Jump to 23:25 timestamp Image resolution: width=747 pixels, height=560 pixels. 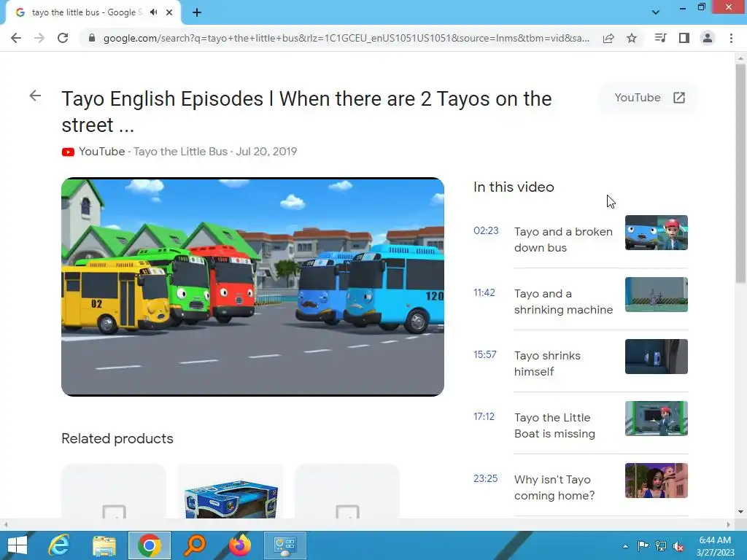click(x=485, y=478)
